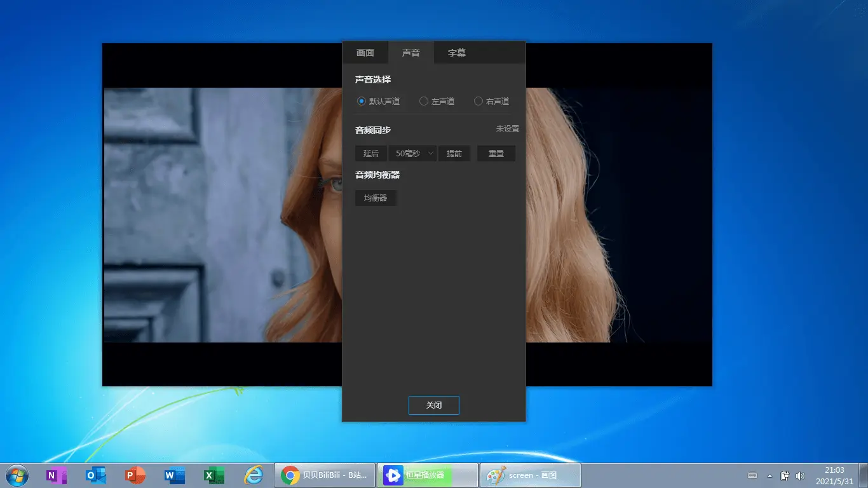Click the 重置 reset button
The height and width of the screenshot is (488, 868).
click(496, 153)
